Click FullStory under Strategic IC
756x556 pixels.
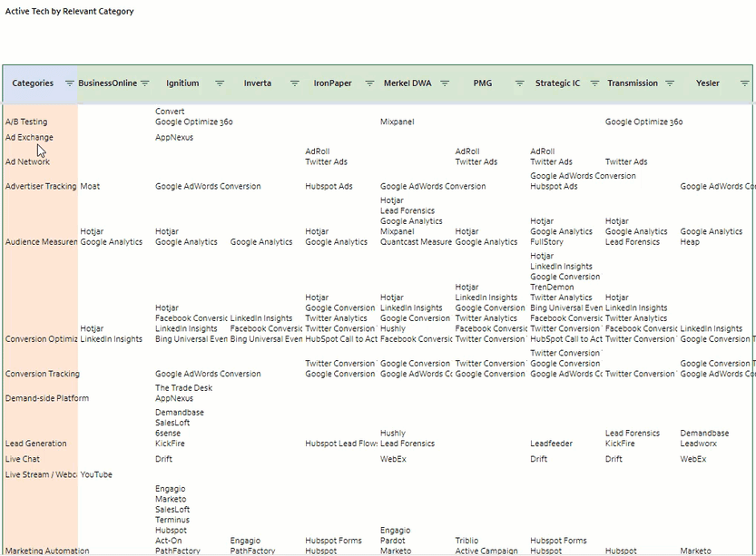[546, 242]
